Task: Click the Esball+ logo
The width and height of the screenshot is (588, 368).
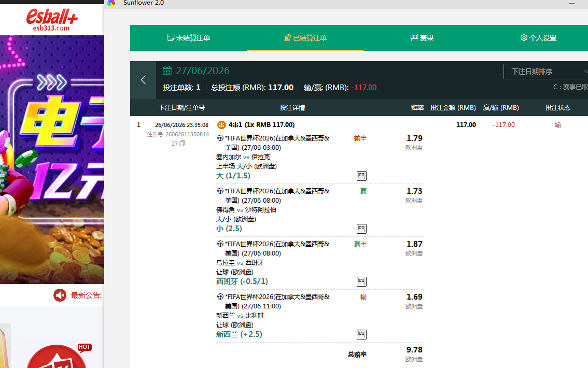Action: (52, 20)
